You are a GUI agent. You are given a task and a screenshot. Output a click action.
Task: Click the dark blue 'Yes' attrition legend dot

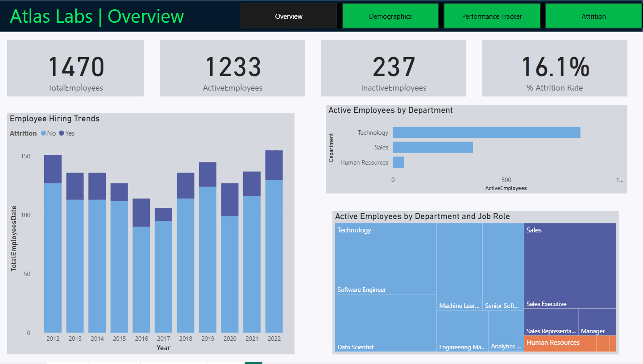pos(62,133)
